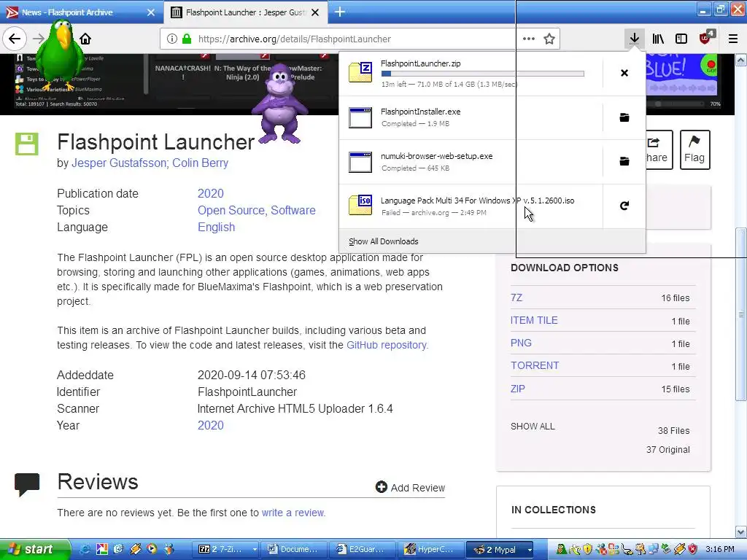This screenshot has width=747, height=560.
Task: Click the scrollbar up arrow
Action: pyautogui.click(x=740, y=60)
